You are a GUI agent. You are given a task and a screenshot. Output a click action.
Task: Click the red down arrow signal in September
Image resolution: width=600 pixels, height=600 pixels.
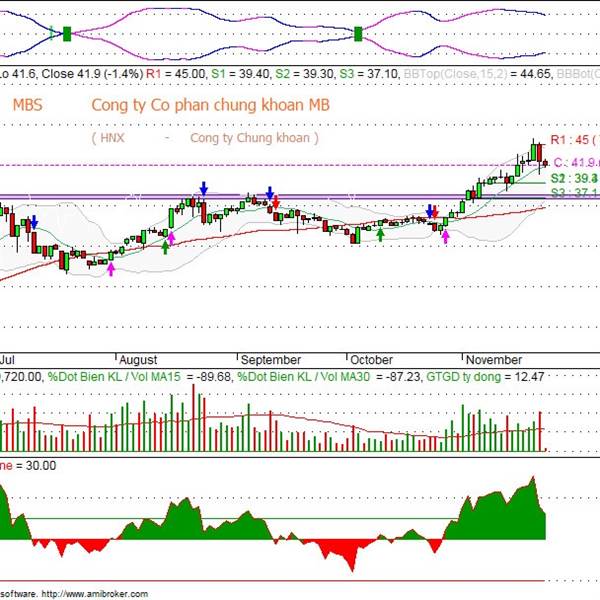tap(276, 201)
